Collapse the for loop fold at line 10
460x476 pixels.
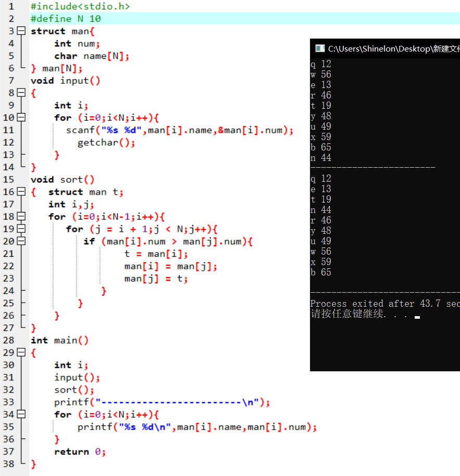(21, 118)
